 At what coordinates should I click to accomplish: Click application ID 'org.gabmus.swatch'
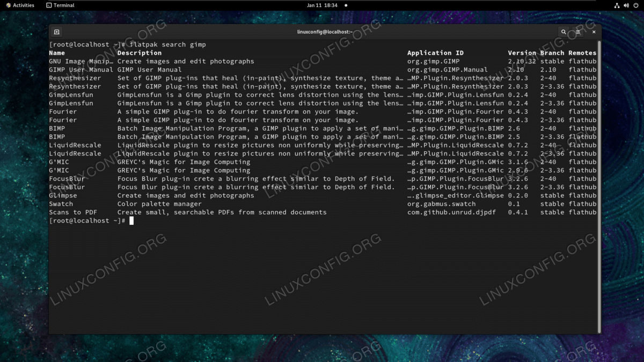pyautogui.click(x=442, y=204)
